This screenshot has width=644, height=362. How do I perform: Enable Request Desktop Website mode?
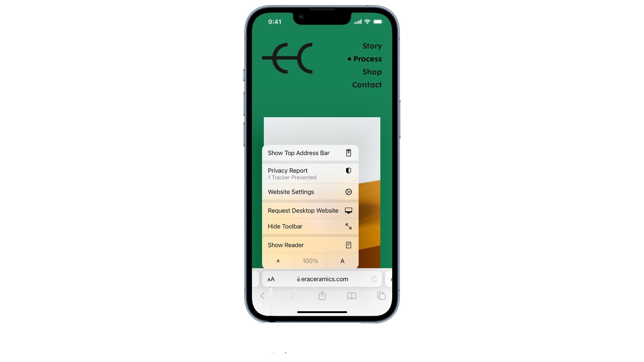310,210
